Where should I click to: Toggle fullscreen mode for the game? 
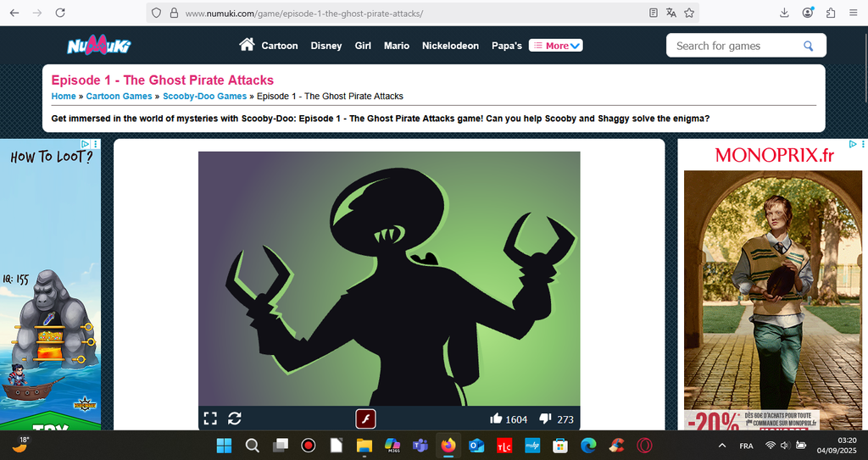(x=210, y=418)
